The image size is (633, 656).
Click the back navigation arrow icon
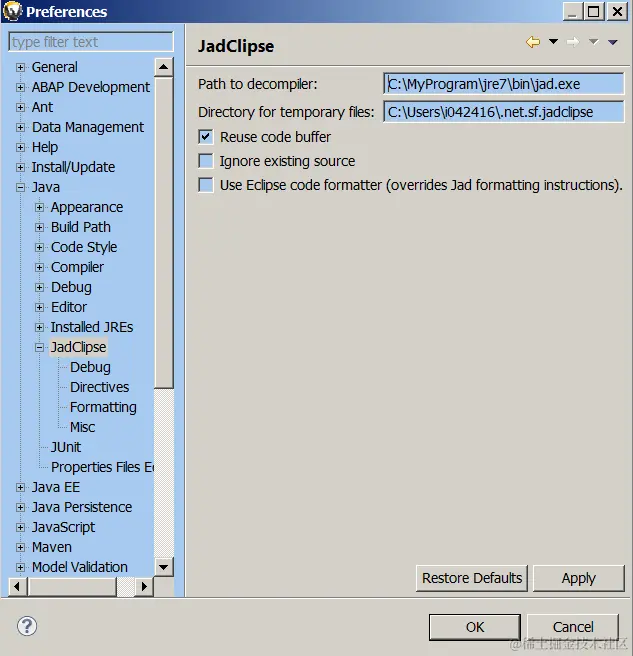coord(533,42)
